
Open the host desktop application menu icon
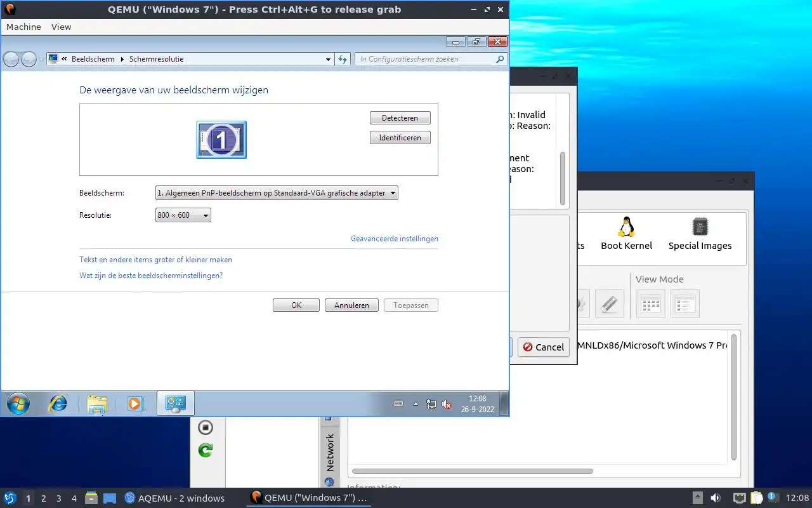(x=10, y=498)
